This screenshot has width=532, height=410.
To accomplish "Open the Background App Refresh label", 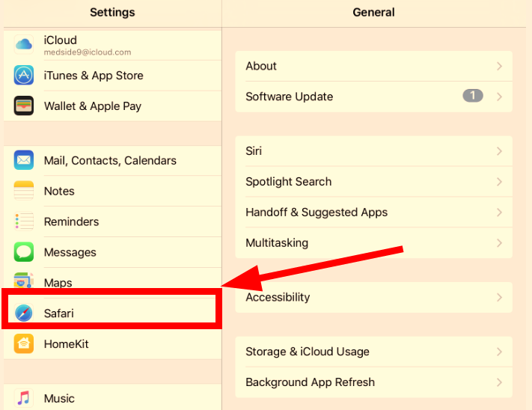I will tap(310, 382).
